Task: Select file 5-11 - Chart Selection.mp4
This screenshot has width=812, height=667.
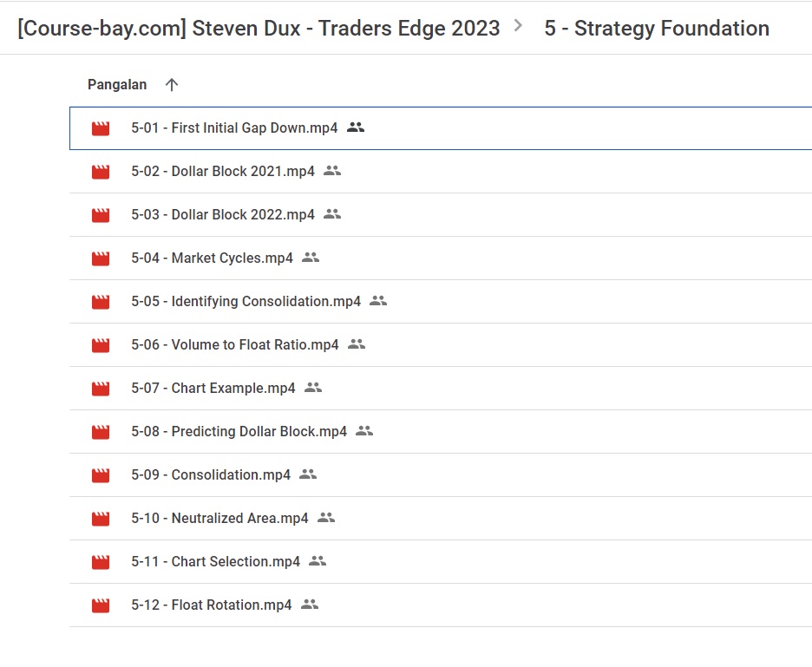Action: [441, 562]
